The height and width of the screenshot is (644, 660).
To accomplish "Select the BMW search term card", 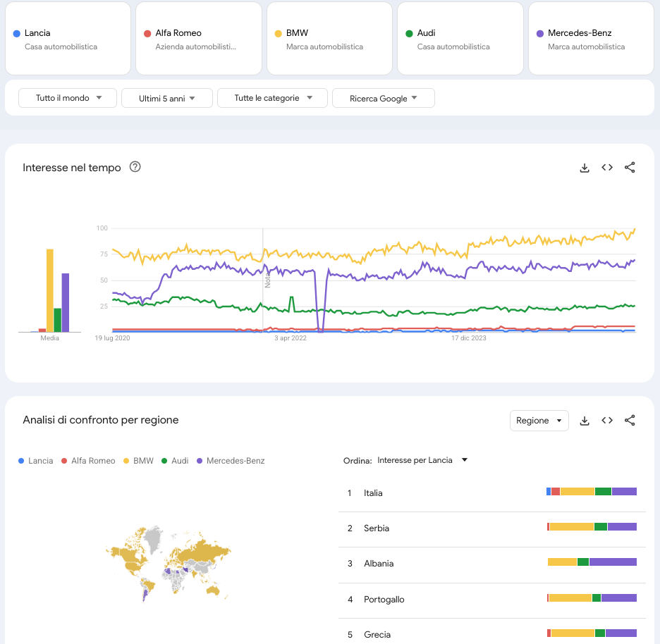I will coord(329,38).
